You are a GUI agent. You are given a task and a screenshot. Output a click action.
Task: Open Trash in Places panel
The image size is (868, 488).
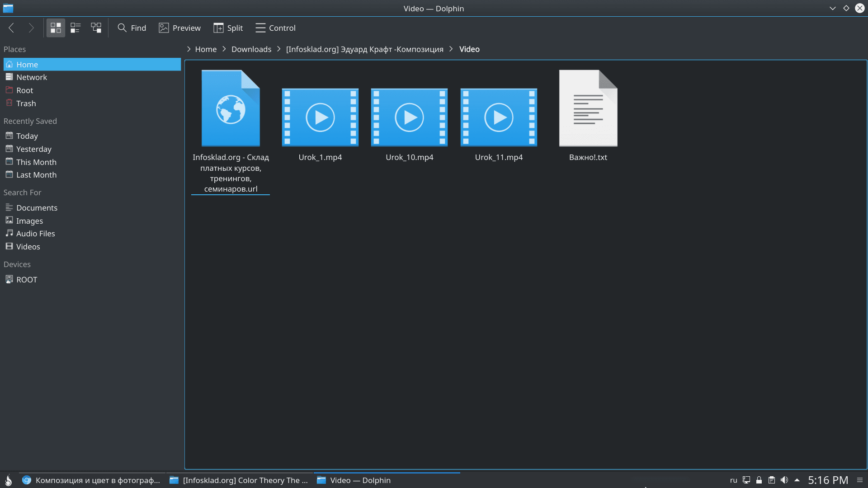(92, 103)
